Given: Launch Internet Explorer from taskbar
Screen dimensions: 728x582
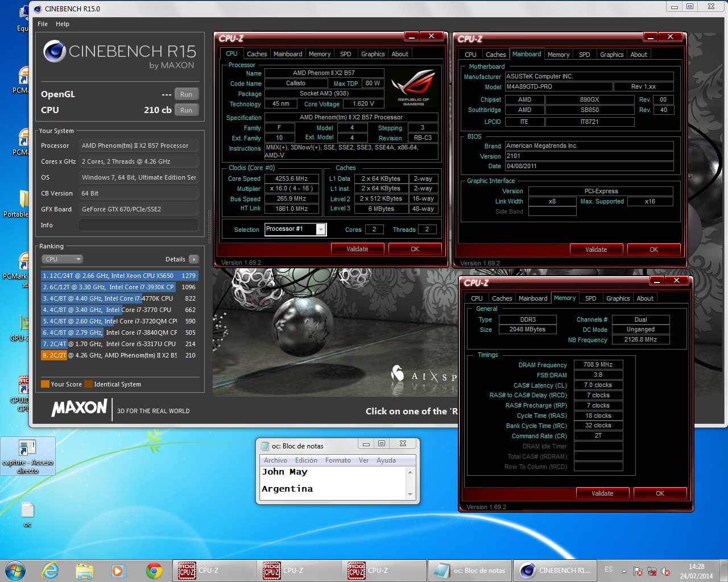Looking at the screenshot, I should (51, 571).
